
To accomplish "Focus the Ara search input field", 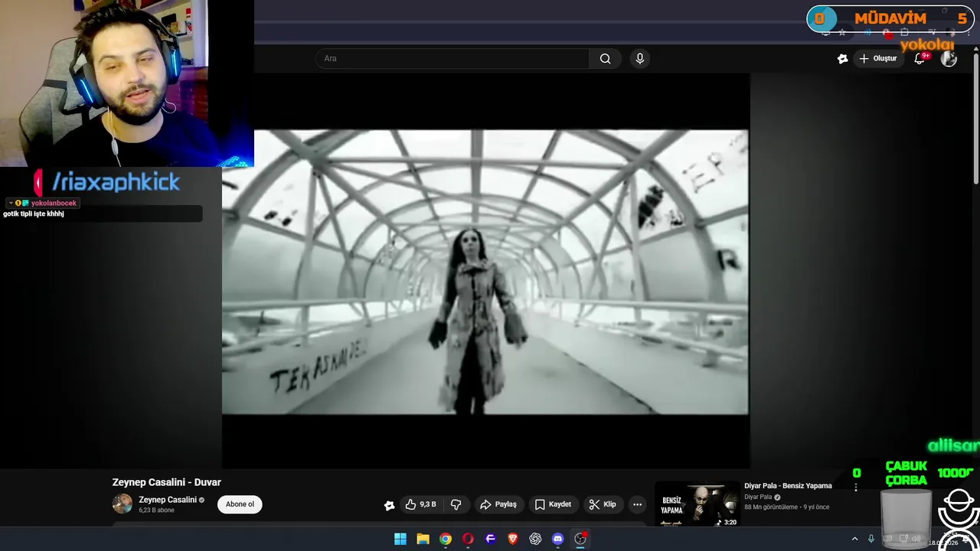I will point(452,59).
